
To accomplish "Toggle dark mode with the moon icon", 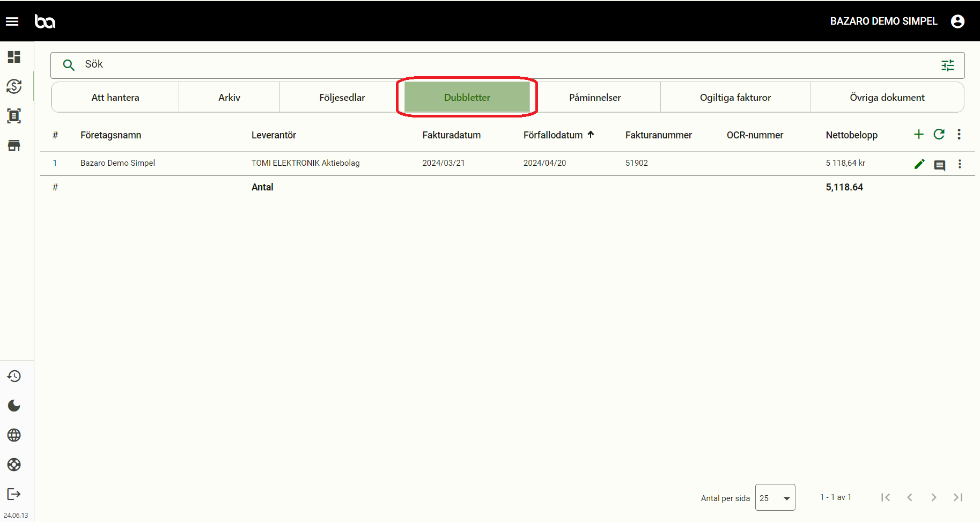I will click(14, 406).
